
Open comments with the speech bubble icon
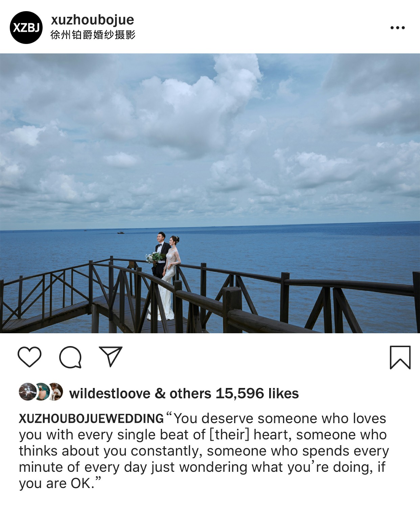click(x=70, y=357)
